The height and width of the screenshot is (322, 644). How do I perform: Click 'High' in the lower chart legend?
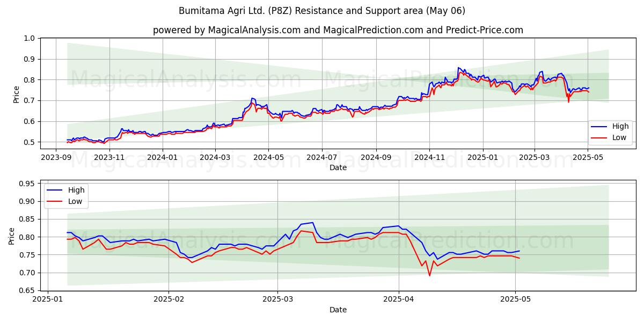coord(76,191)
